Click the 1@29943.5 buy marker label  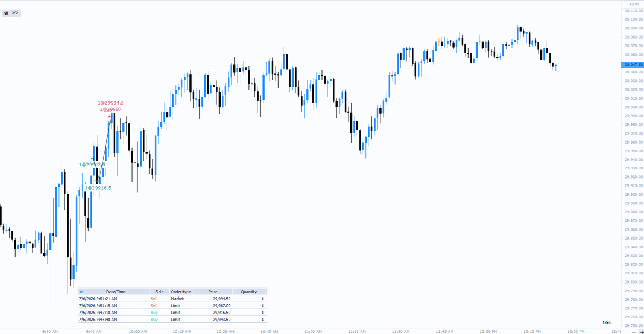pyautogui.click(x=92, y=165)
